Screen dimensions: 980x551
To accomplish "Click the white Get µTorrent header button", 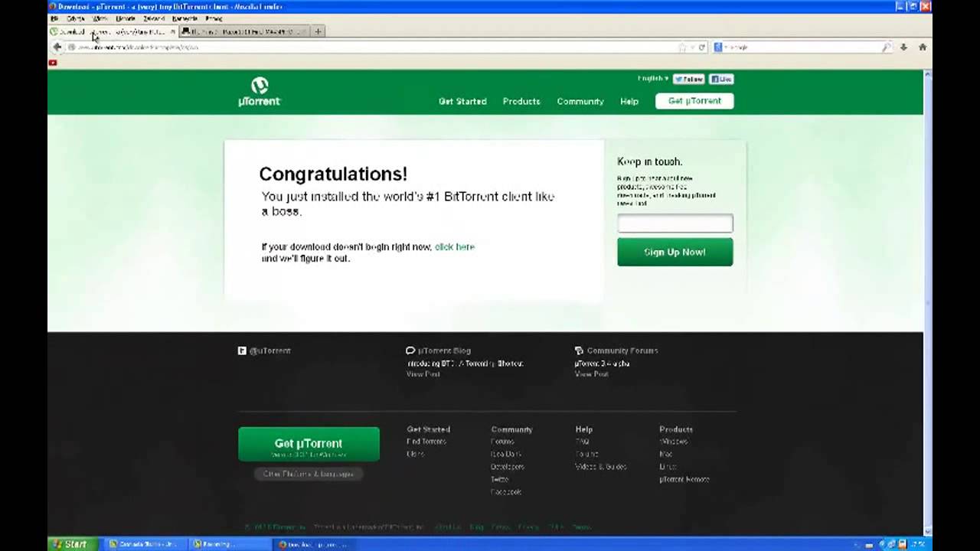I will pos(694,101).
